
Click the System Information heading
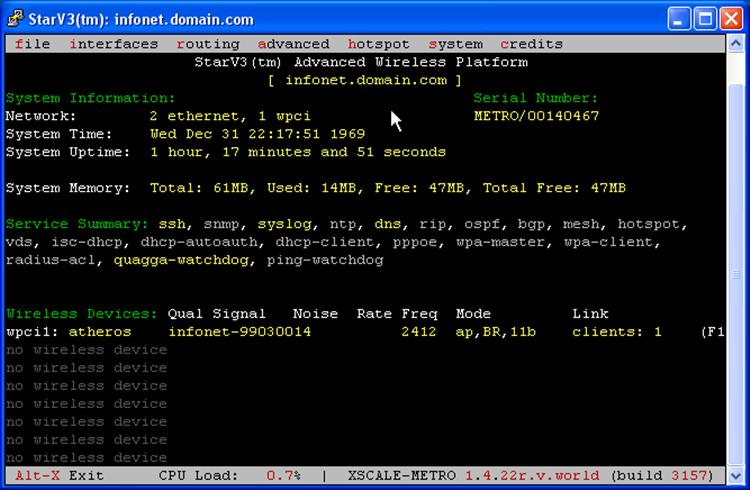[x=90, y=98]
